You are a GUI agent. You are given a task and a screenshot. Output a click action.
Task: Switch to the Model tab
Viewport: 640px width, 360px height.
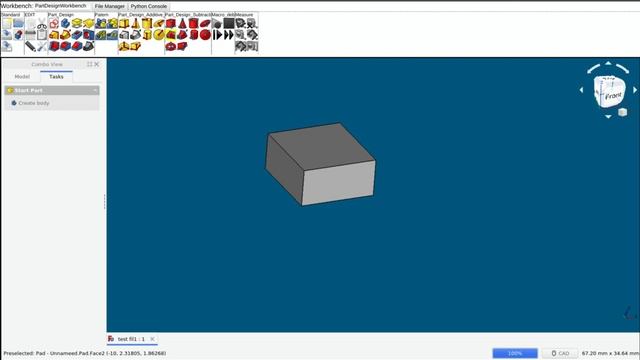[22, 77]
